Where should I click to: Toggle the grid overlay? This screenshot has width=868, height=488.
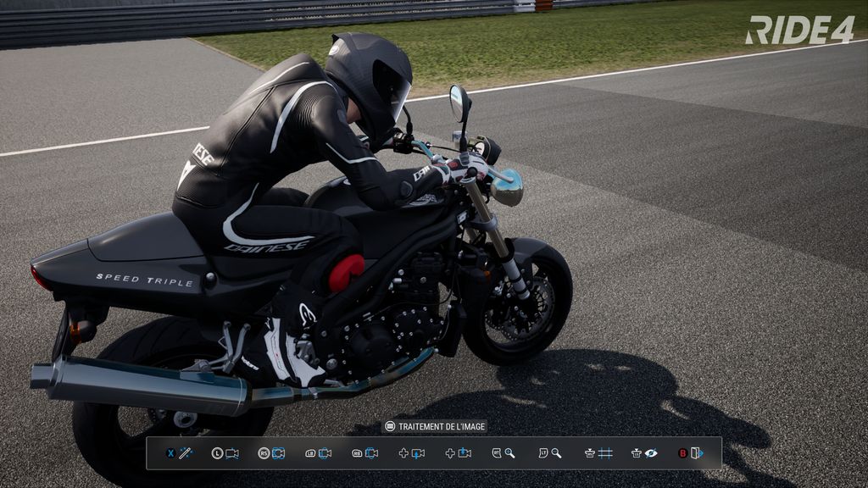598,453
